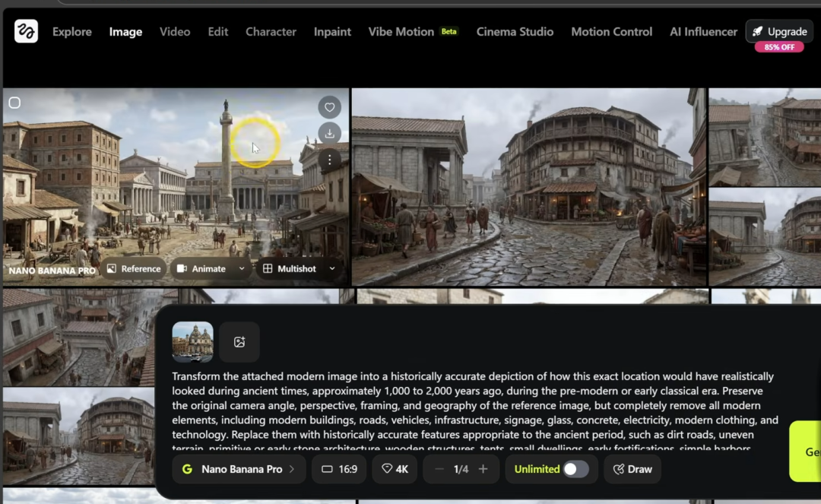Switch to the Video tab
821x504 pixels.
[175, 32]
